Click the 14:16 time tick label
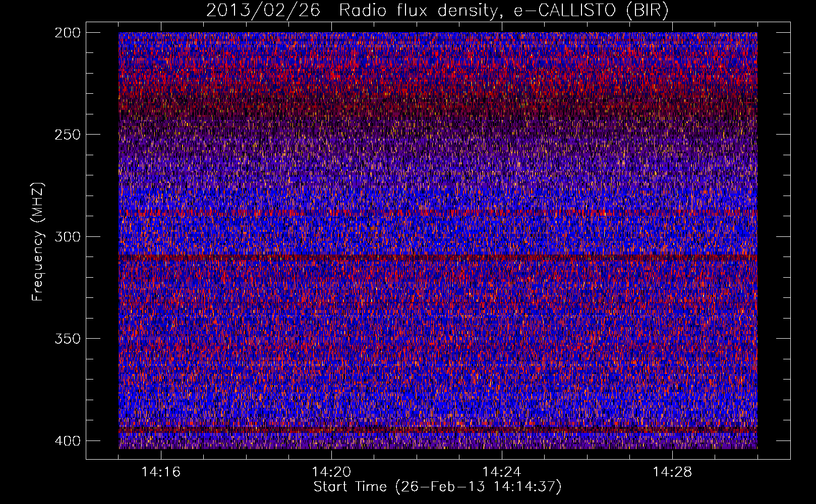This screenshot has width=816, height=504. (x=161, y=472)
